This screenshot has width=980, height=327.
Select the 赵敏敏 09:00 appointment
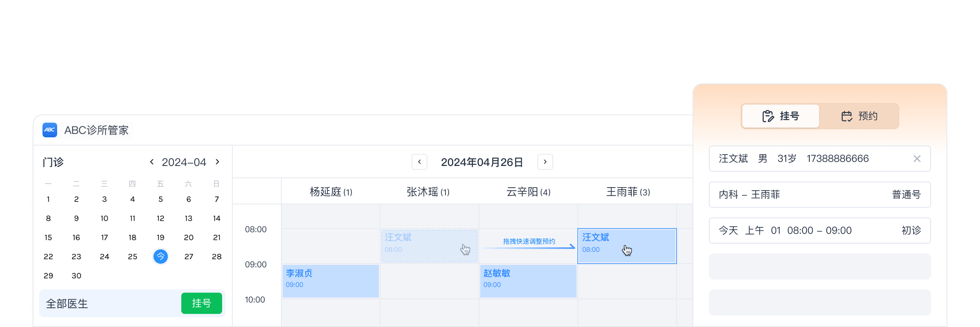(528, 281)
